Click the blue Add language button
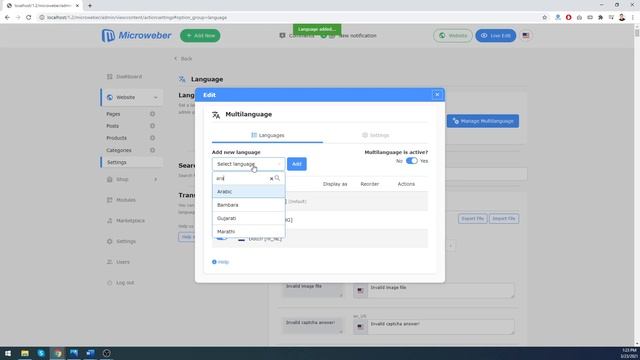The image size is (640, 360). (297, 164)
